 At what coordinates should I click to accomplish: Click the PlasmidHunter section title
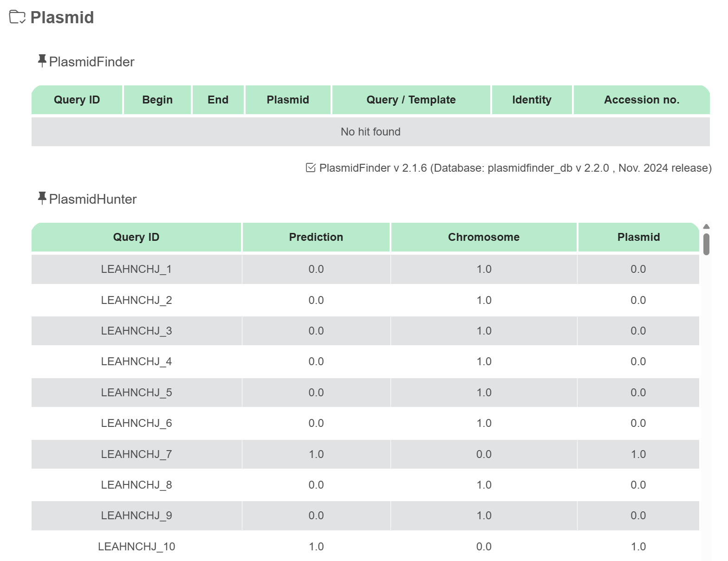[92, 199]
